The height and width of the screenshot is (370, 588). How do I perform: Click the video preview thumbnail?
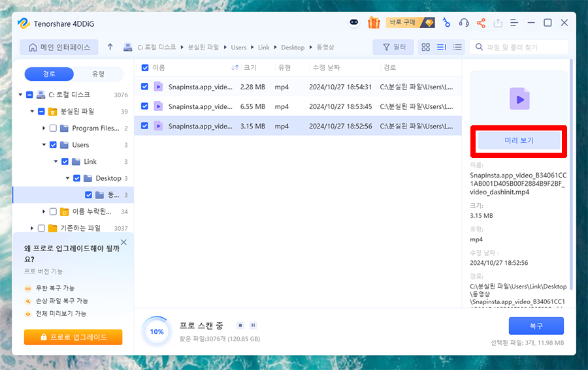pos(519,98)
